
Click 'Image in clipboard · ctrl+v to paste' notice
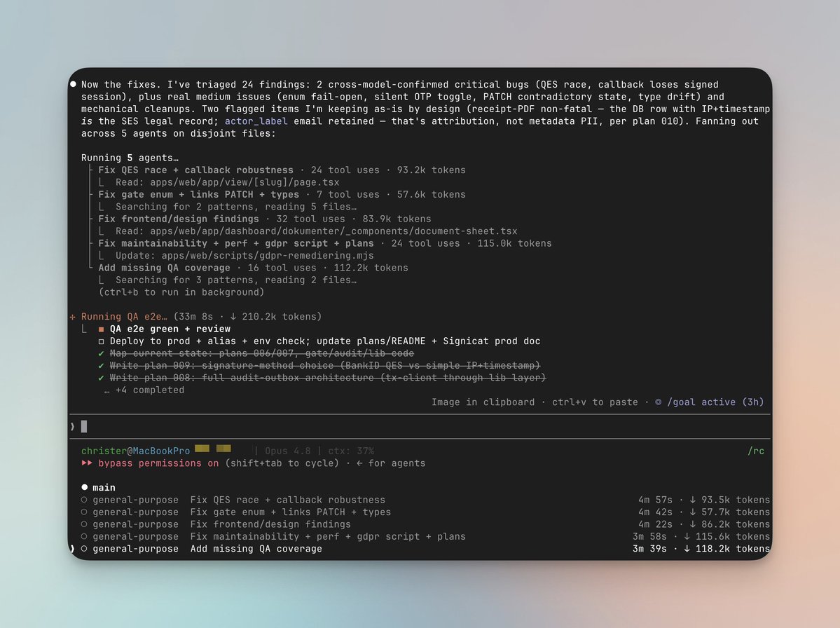tap(535, 402)
